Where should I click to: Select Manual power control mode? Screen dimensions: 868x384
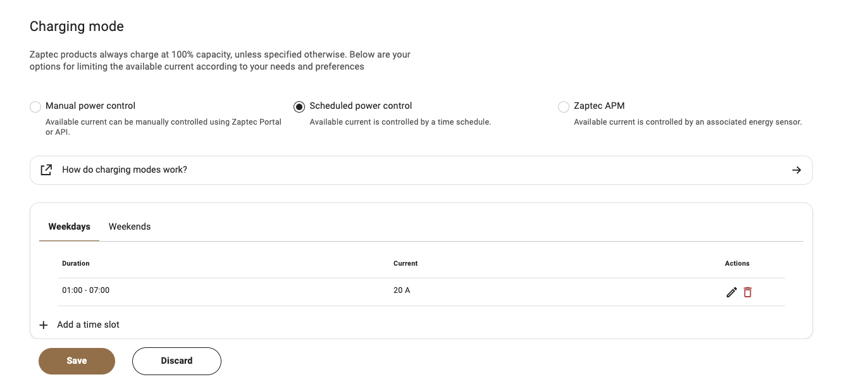tap(35, 107)
